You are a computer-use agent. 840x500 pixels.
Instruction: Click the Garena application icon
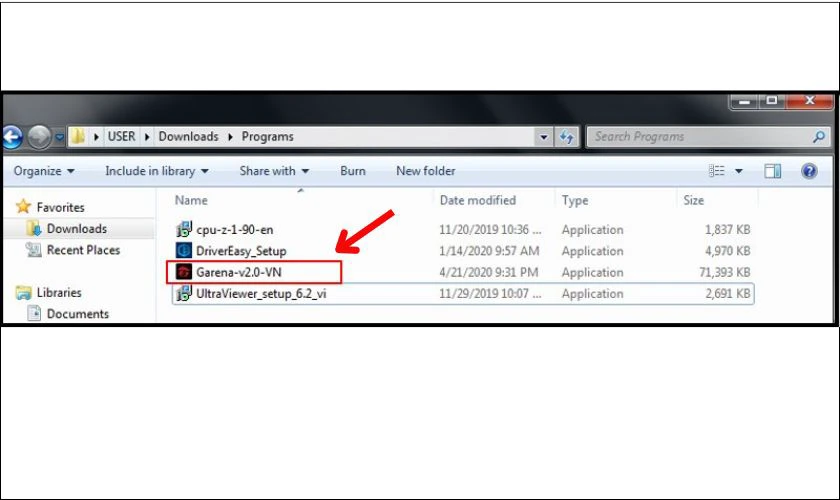(184, 272)
